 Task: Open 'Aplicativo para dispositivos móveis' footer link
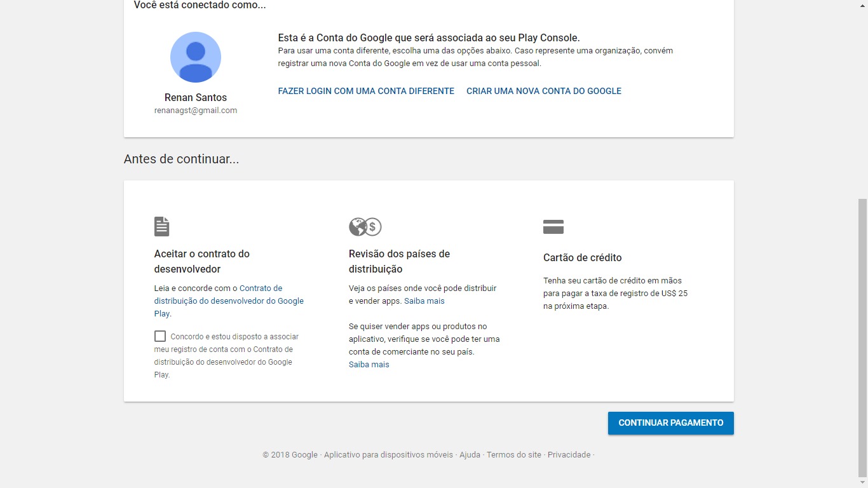click(388, 454)
